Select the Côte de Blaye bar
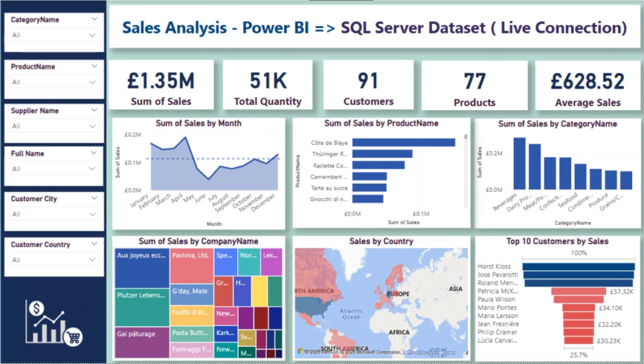 coord(403,143)
